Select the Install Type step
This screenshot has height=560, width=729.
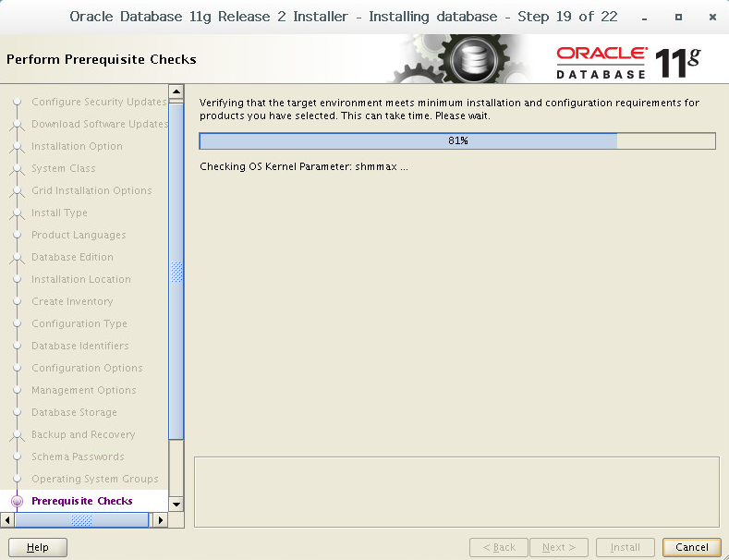pyautogui.click(x=59, y=213)
